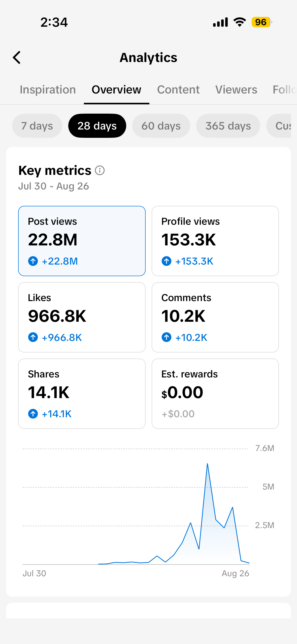
Task: Open the Followers tab at right edge
Action: (285, 90)
